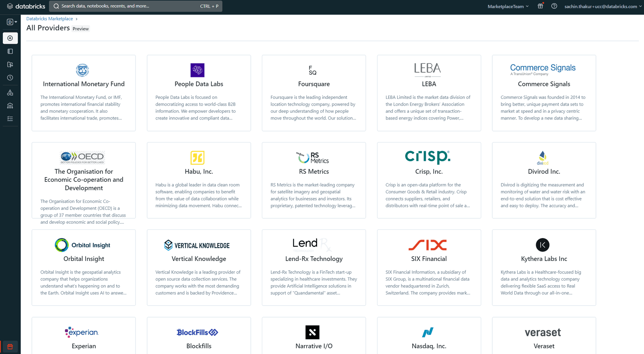Open the International Monetary Fund provider title
This screenshot has width=644, height=354.
[84, 84]
